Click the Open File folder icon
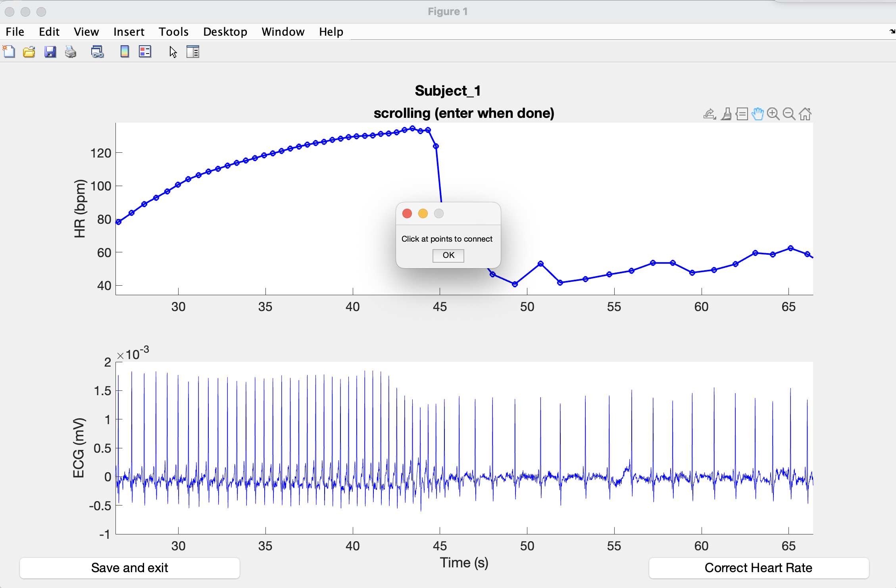Image resolution: width=896 pixels, height=588 pixels. (x=29, y=52)
